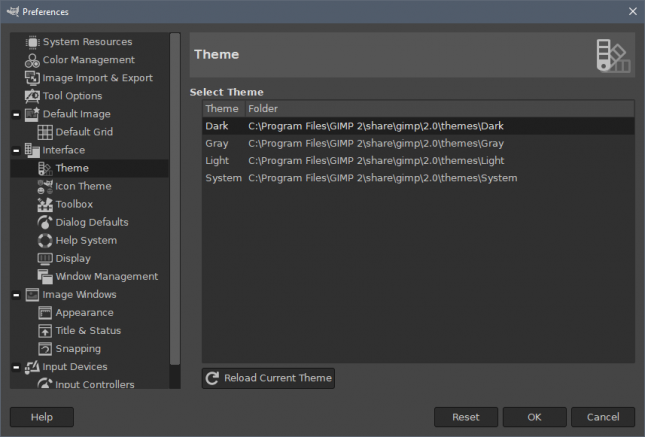Close the Preferences window
This screenshot has height=437, width=645.
pos(633,12)
